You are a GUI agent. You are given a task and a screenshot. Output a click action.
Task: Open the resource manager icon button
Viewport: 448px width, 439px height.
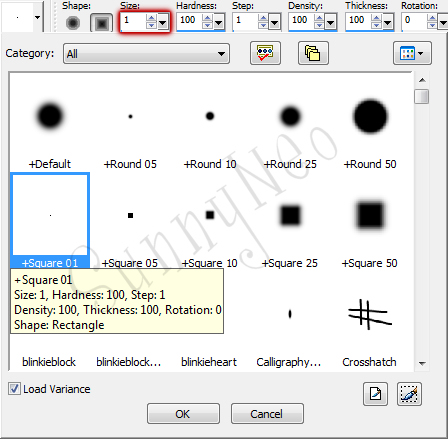(x=265, y=53)
